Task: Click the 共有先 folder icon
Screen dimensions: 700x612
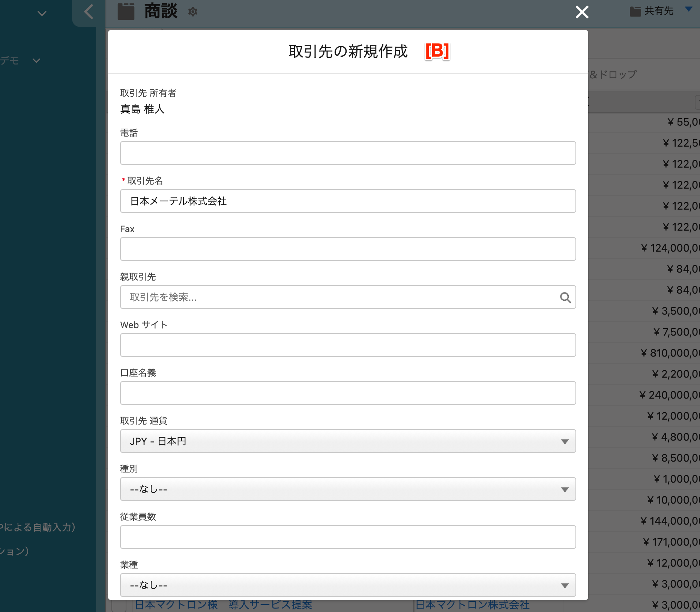Action: pos(635,12)
